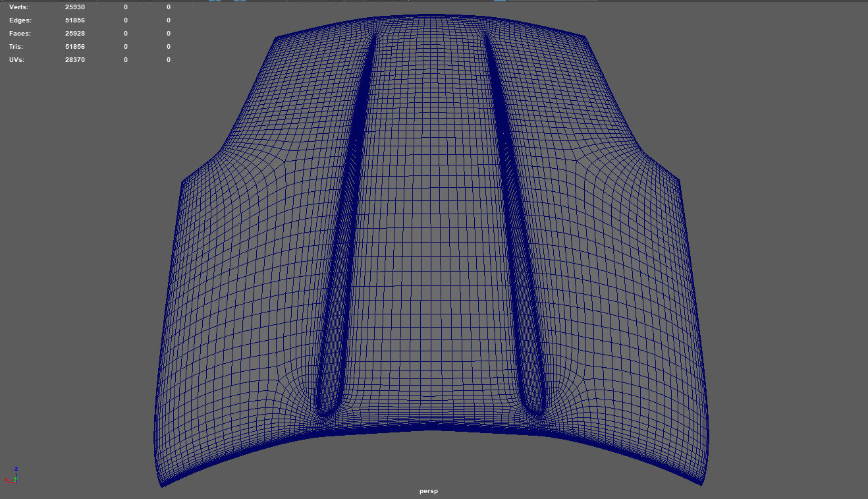Click the Verts count 25930
This screenshot has width=868, height=499.
(x=75, y=7)
